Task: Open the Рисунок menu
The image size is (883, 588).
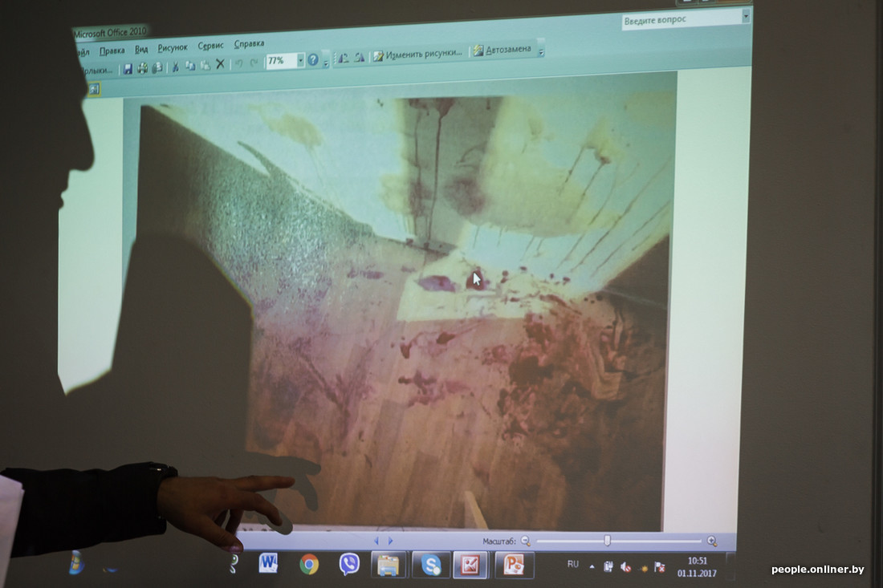Action: coord(173,48)
